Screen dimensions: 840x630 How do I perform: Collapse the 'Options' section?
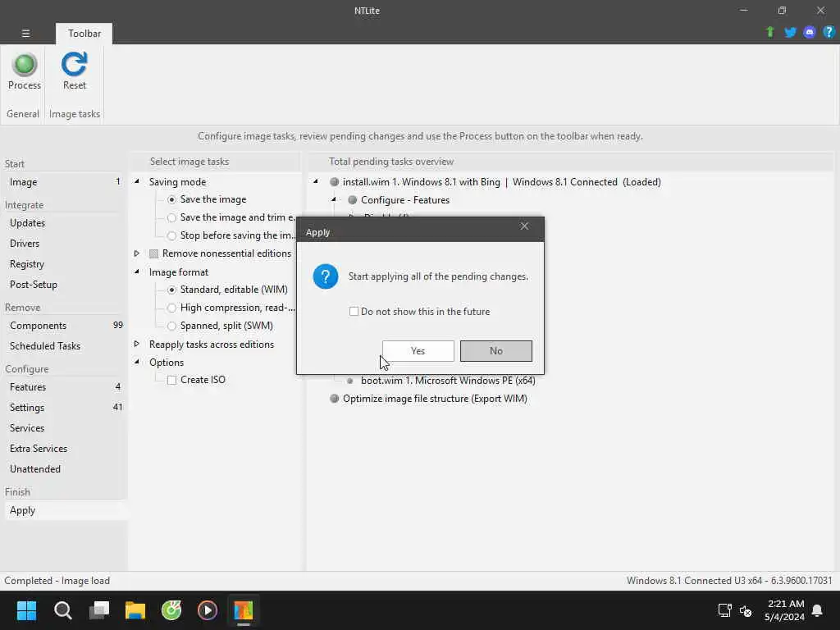(x=137, y=362)
